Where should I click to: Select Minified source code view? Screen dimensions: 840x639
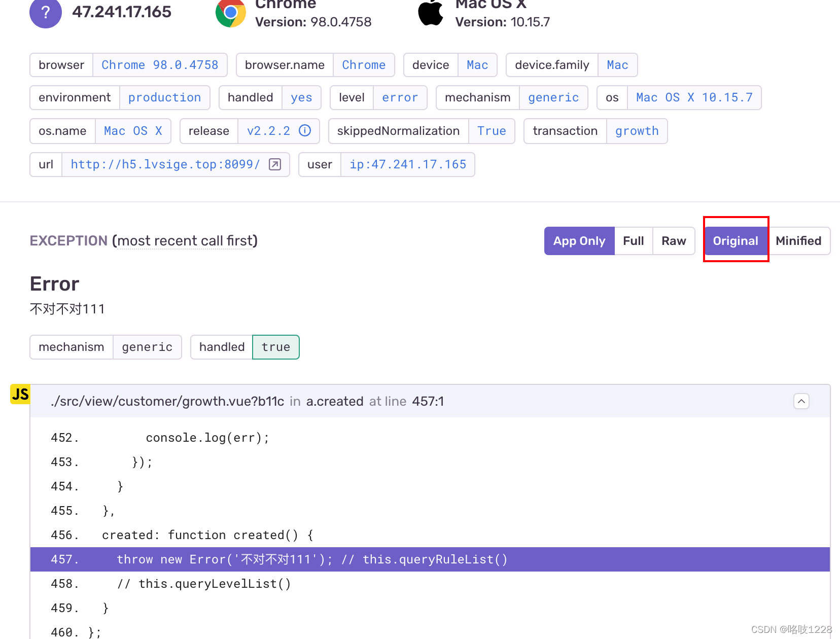click(x=798, y=241)
